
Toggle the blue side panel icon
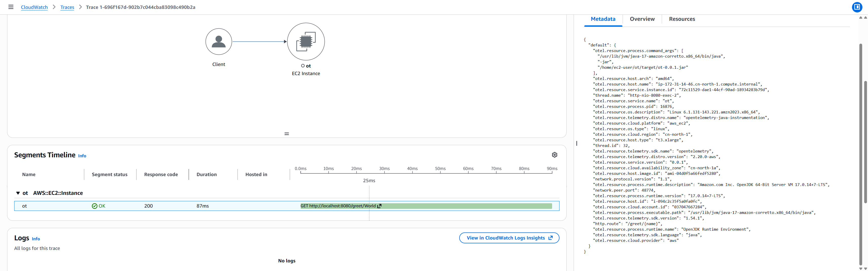point(857,7)
